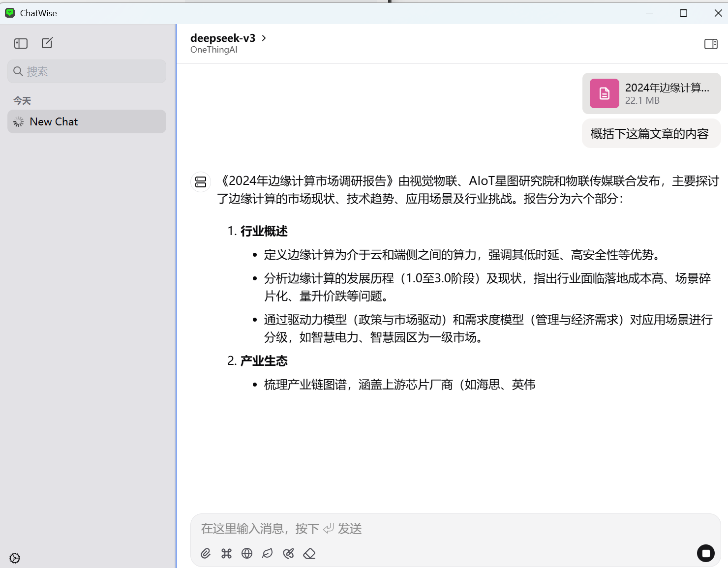This screenshot has width=728, height=568.
Task: Attach a file with paperclip icon
Action: [x=206, y=554]
